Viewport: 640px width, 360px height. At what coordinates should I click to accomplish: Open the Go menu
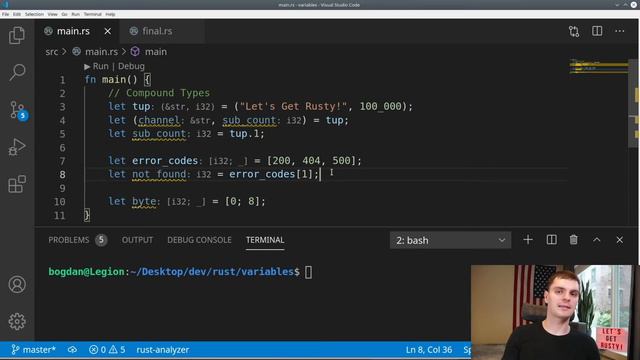tap(64, 14)
